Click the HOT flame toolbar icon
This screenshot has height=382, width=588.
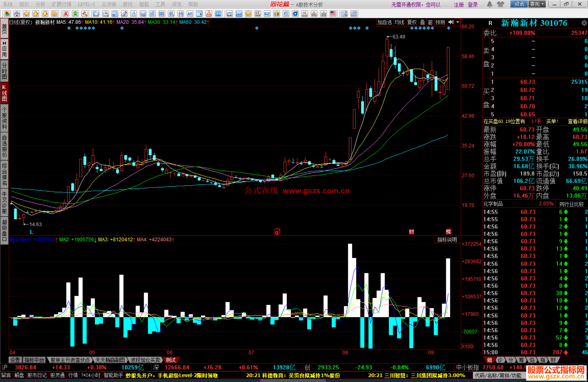(209, 14)
